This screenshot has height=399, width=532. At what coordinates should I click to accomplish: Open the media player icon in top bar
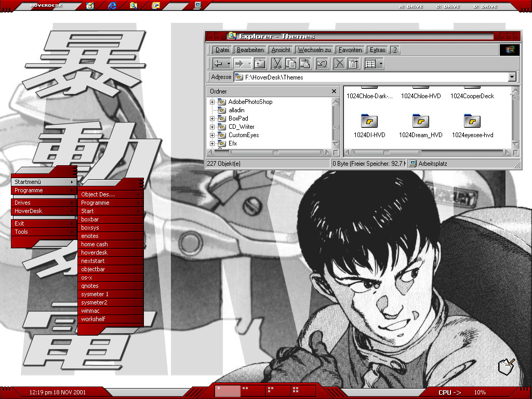tap(156, 6)
